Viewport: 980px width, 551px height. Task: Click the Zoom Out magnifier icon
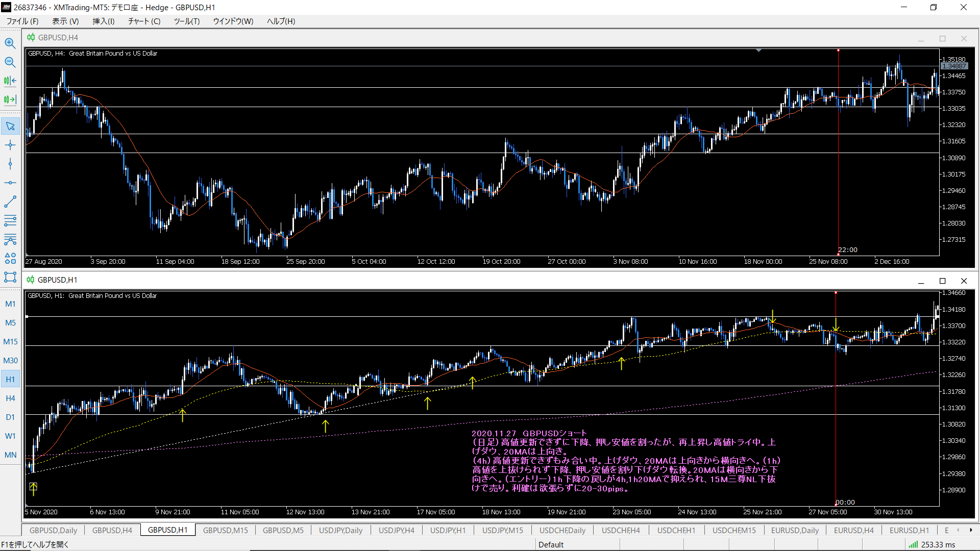coord(10,62)
